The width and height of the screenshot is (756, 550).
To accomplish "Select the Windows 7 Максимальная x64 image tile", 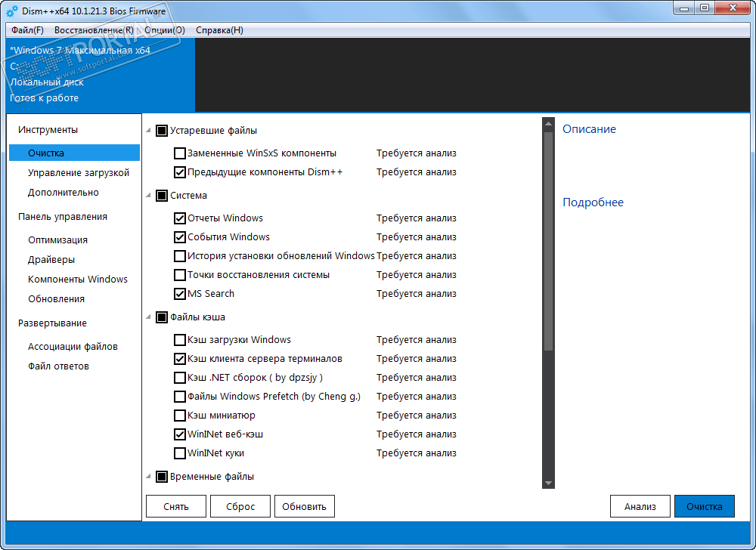I will [x=101, y=75].
